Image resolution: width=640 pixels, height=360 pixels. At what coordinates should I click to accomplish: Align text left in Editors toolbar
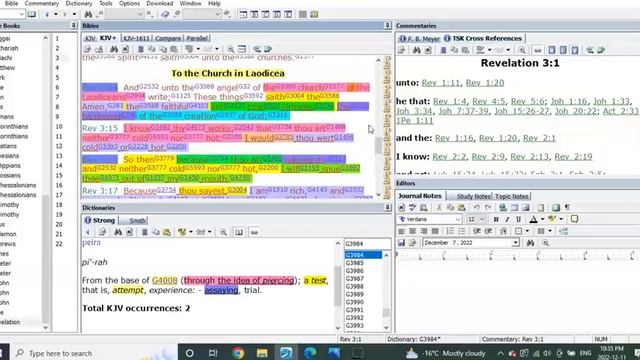pos(401,231)
